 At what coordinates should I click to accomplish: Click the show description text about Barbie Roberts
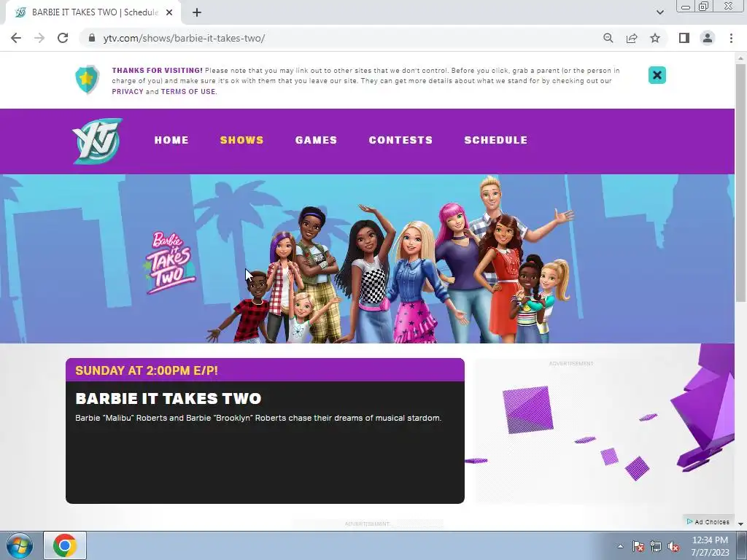pos(258,418)
